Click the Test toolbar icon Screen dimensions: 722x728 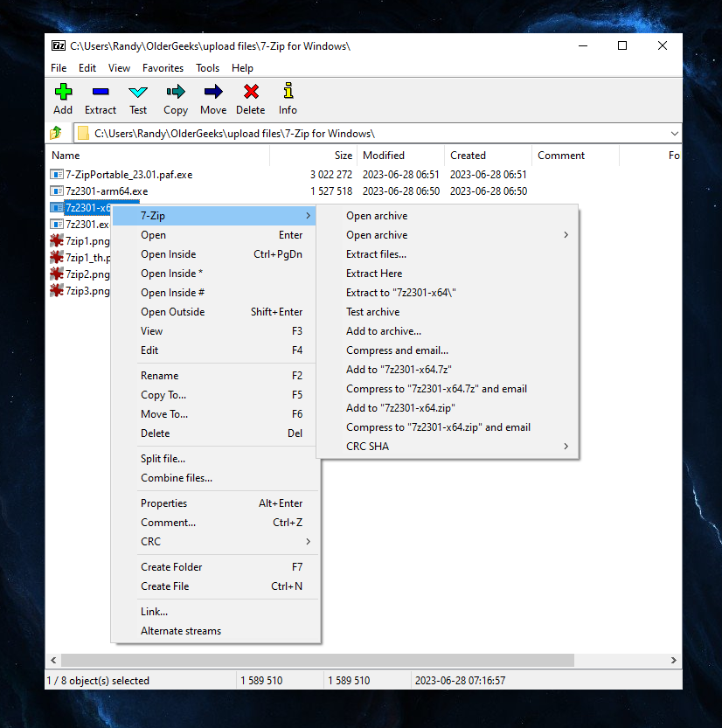138,92
